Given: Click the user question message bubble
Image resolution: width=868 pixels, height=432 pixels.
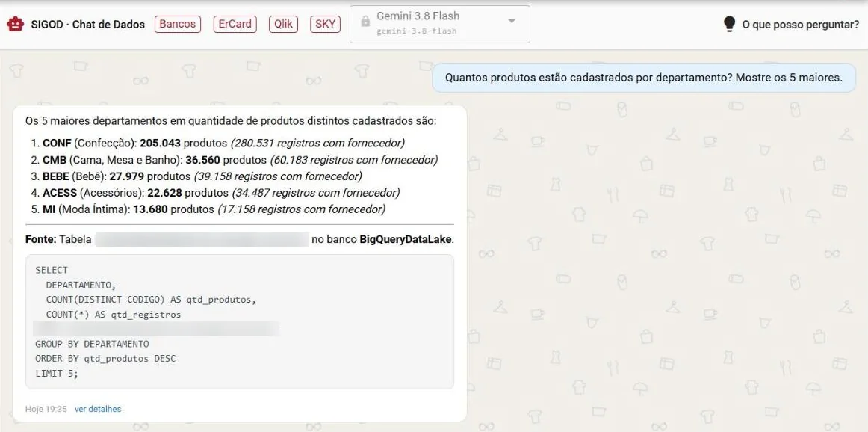Looking at the screenshot, I should pyautogui.click(x=643, y=78).
